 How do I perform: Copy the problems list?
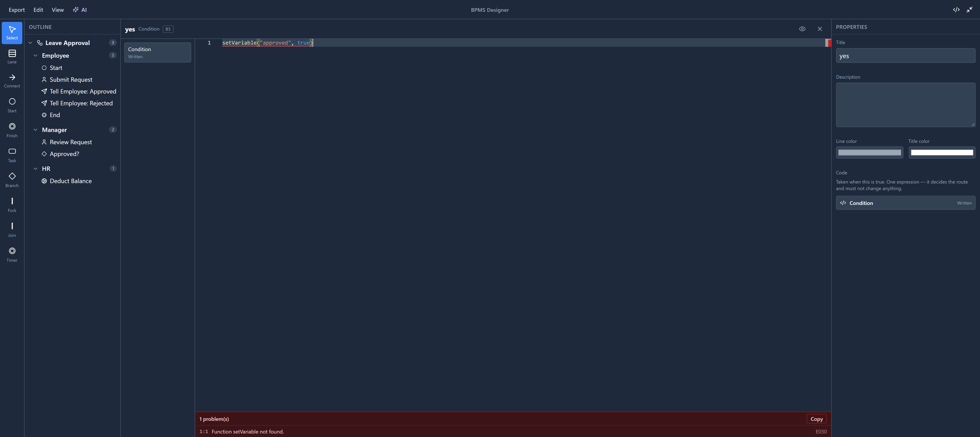pos(816,419)
